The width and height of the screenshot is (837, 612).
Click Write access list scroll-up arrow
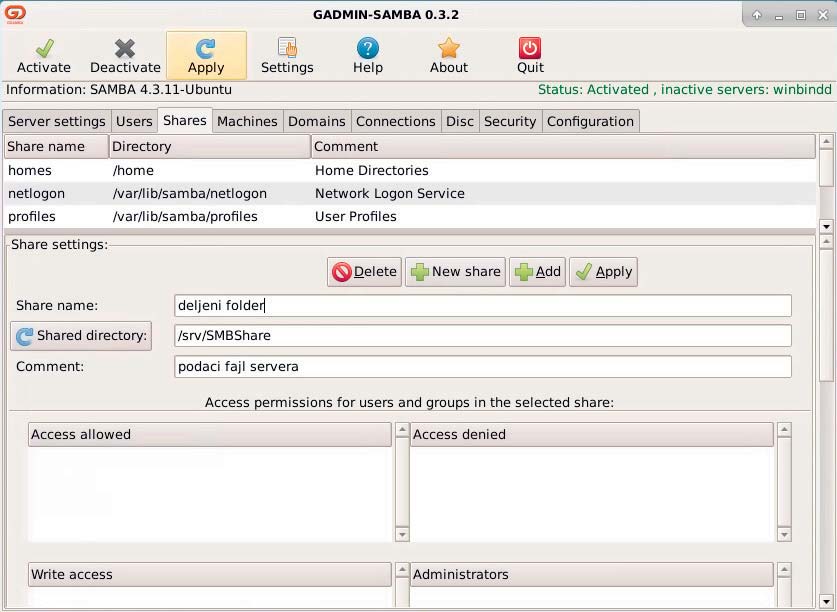(x=402, y=569)
